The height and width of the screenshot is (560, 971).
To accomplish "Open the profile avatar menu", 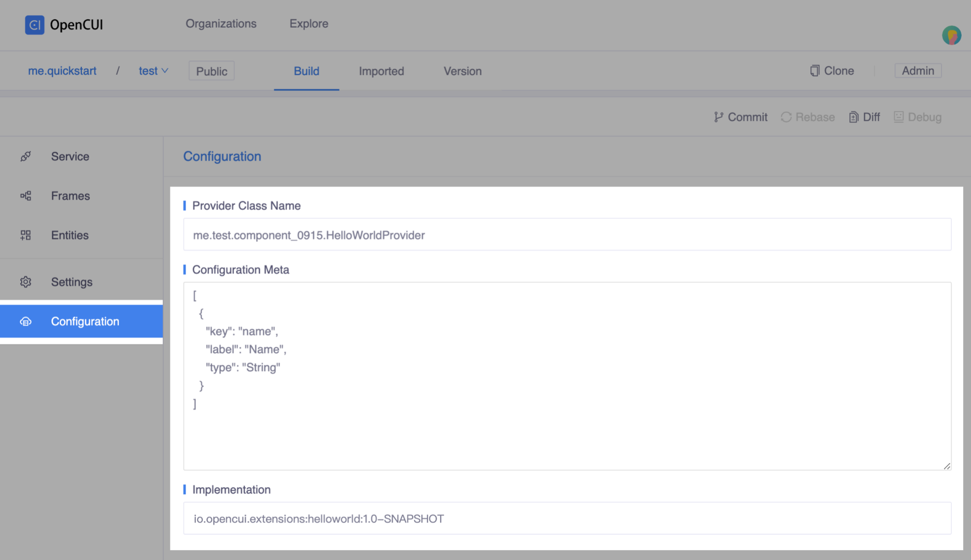I will coord(951,35).
